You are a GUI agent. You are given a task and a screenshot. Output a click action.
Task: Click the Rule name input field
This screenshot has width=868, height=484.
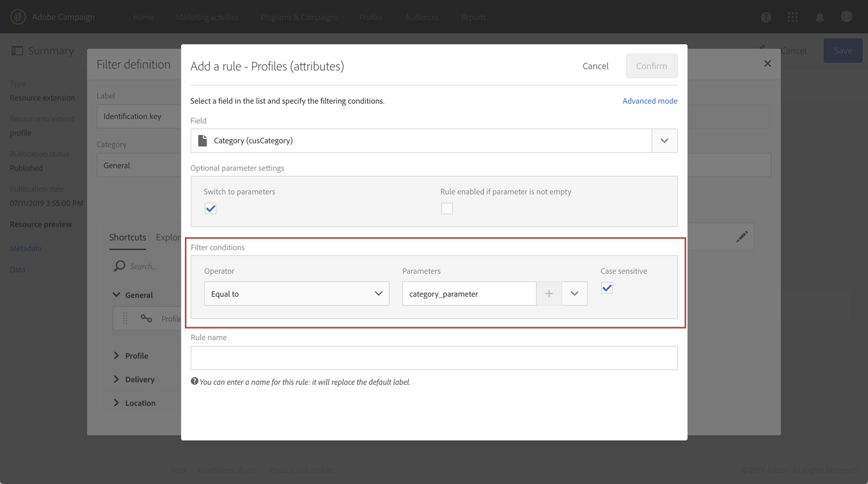pos(434,358)
